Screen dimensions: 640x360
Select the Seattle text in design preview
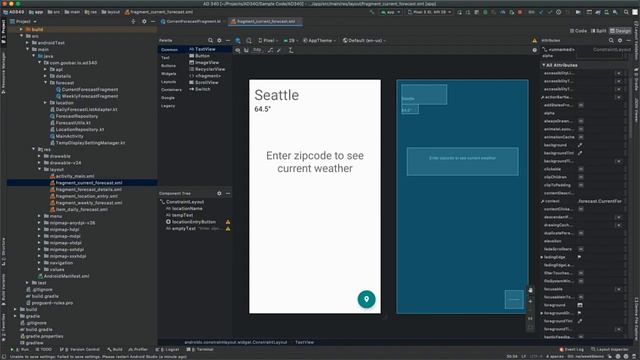click(277, 95)
